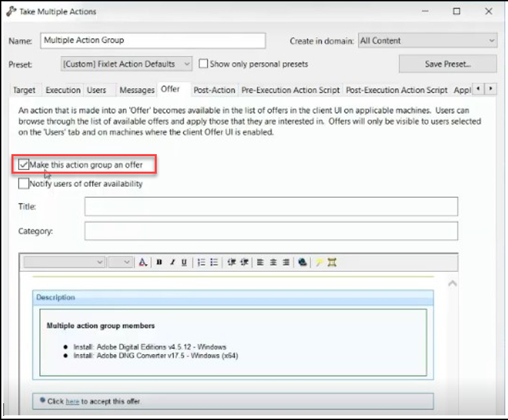Click the wrench icon in title bar
The width and height of the screenshot is (508, 420).
click(x=11, y=11)
